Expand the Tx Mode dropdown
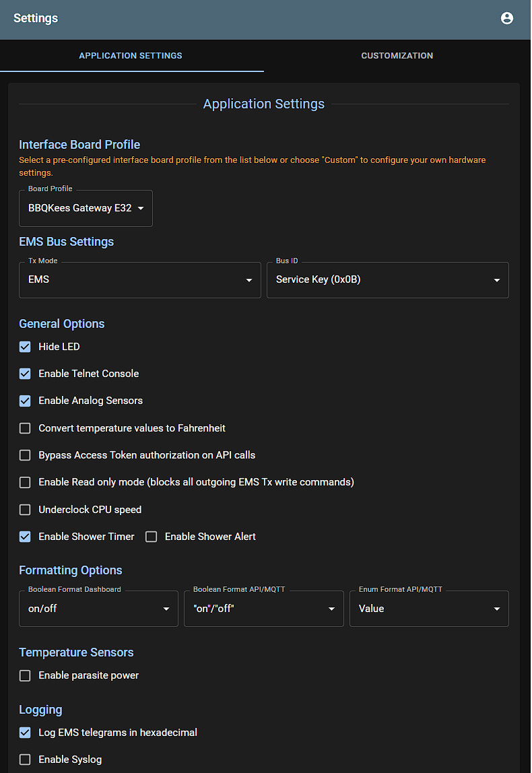Viewport: 532px width, 773px height. pyautogui.click(x=139, y=280)
